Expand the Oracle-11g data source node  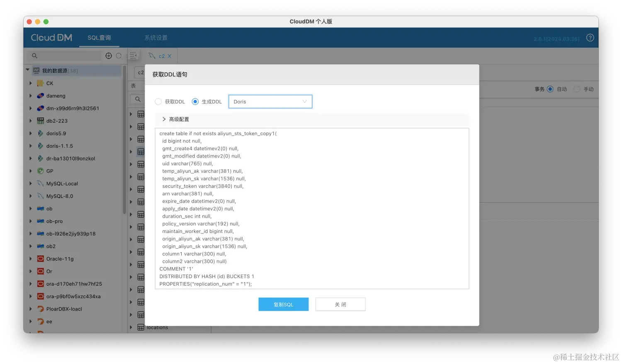(x=30, y=259)
